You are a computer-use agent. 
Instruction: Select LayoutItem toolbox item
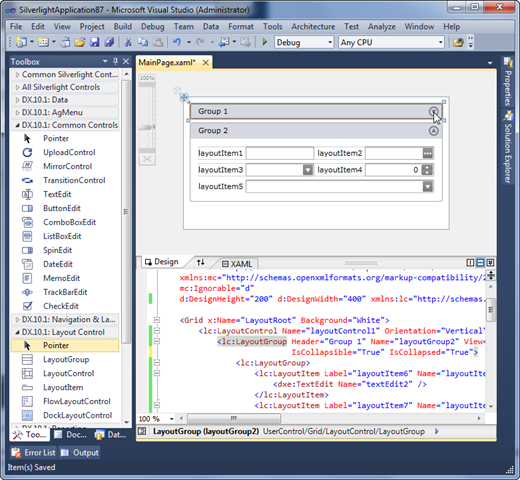63,388
